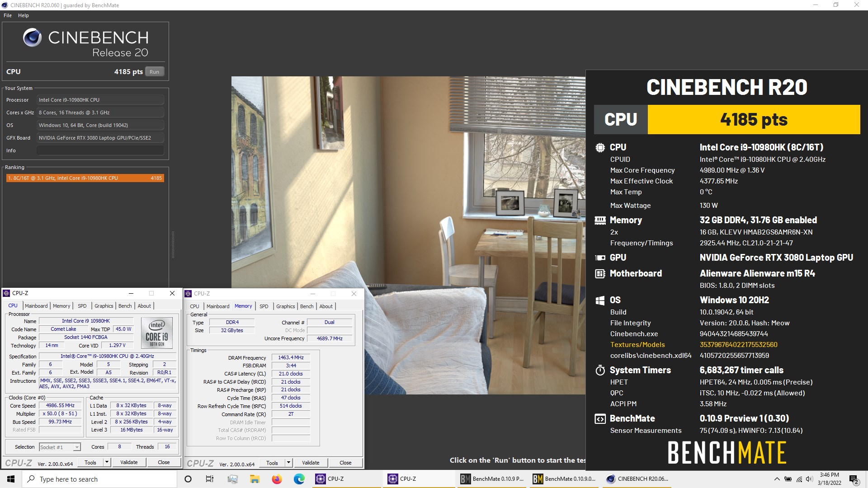Click the System Timers stopwatch icon

coord(600,370)
